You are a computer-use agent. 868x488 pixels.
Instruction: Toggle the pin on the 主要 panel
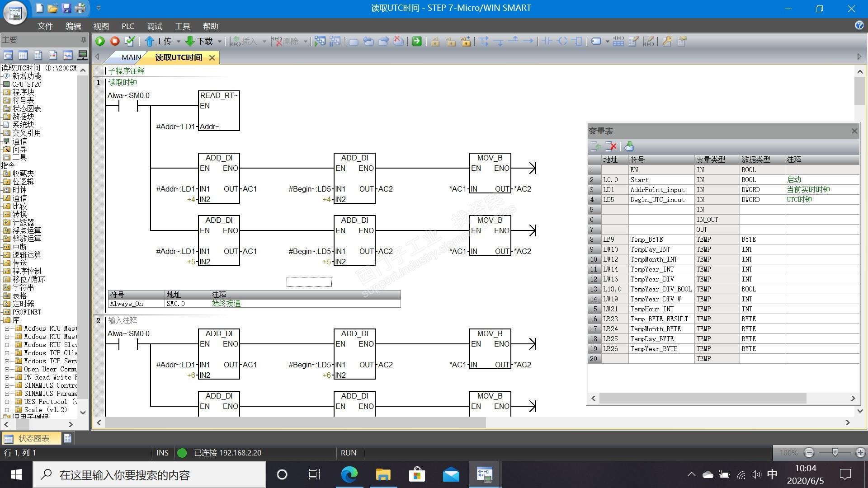[83, 40]
